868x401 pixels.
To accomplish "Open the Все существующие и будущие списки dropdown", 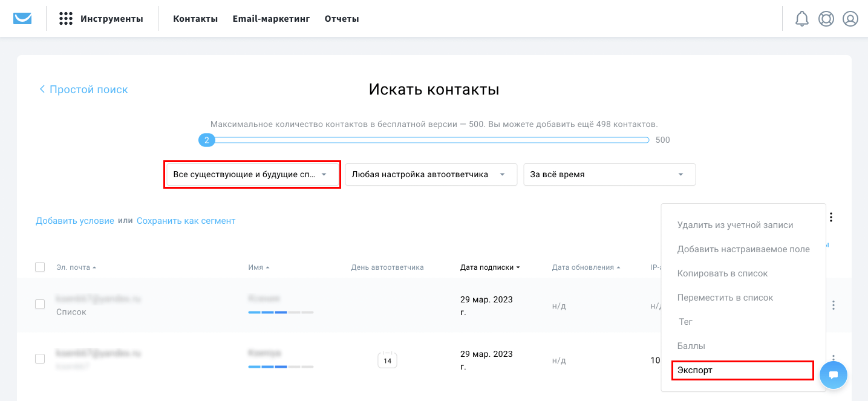I will click(x=251, y=174).
